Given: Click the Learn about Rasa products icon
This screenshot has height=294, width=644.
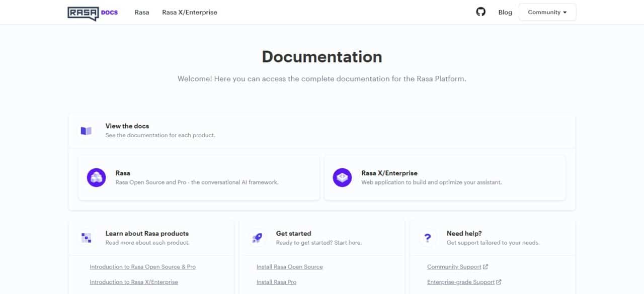Looking at the screenshot, I should pyautogui.click(x=86, y=238).
